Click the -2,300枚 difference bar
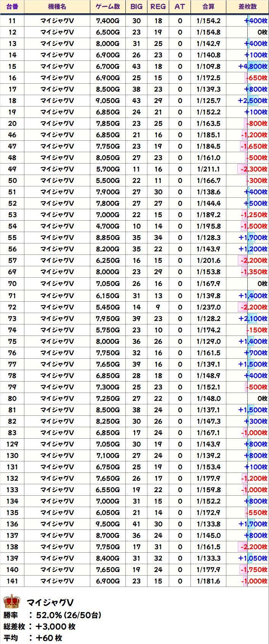Viewport: 269px width, 644px height. (253, 169)
